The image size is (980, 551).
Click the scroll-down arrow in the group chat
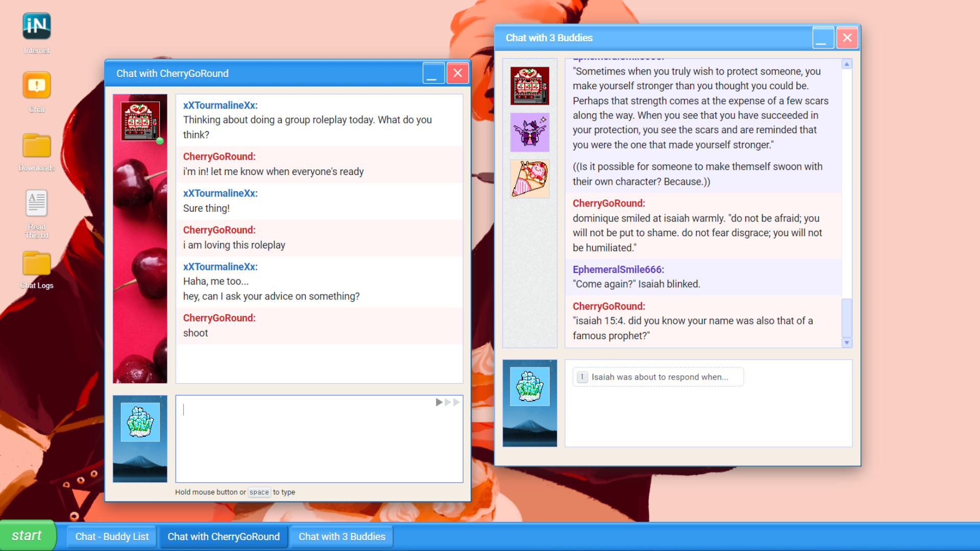pos(847,342)
